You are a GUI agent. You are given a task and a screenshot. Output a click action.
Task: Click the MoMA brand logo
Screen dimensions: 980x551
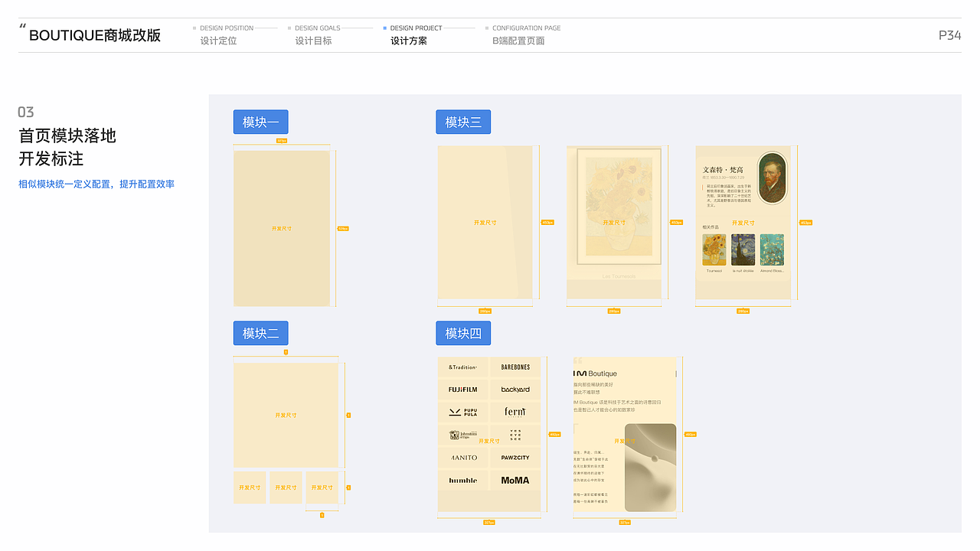click(515, 481)
